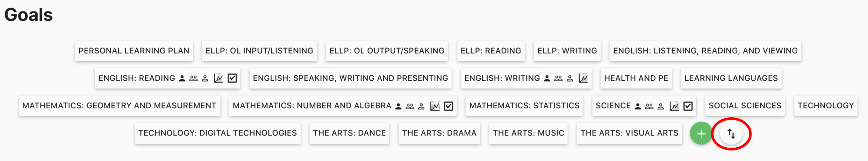Toggle the checkbox icon on Science chip
The height and width of the screenshot is (161, 868).
pos(688,106)
